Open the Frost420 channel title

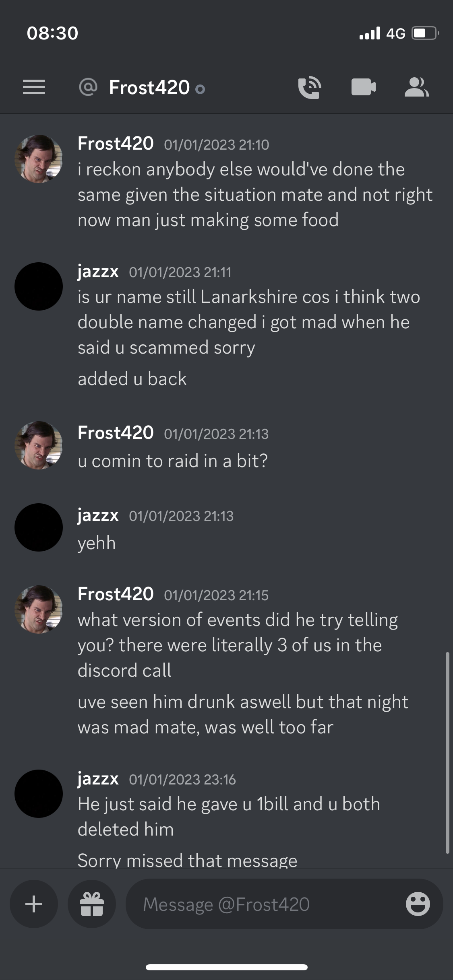[149, 87]
